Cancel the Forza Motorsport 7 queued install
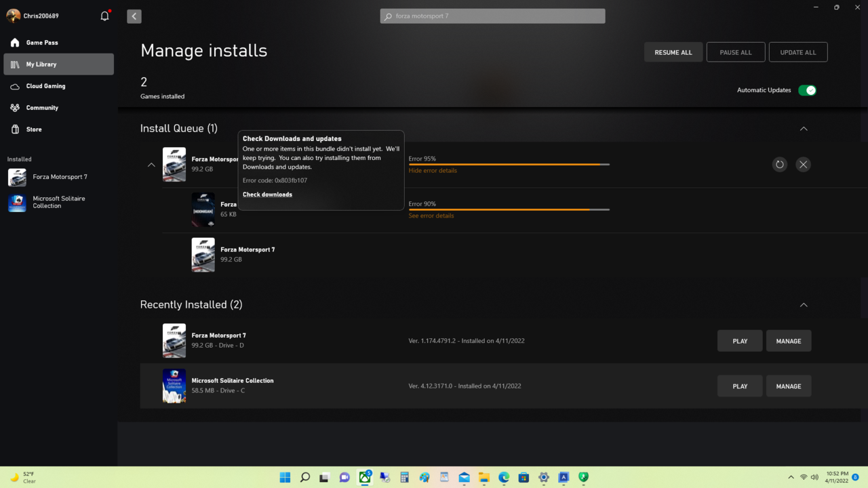 point(803,165)
